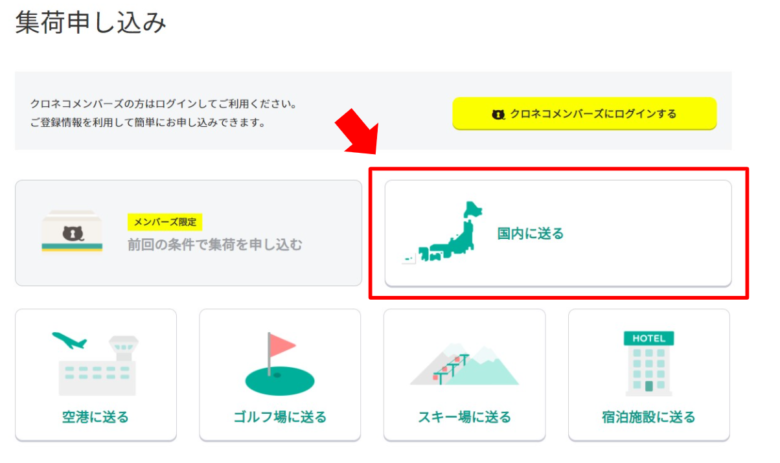Choose the 国内に送る label

pos(530,233)
